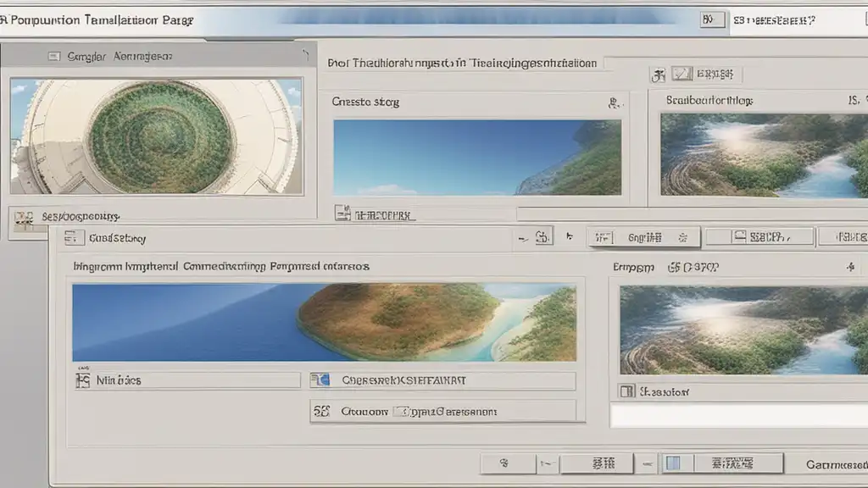Viewport: 868px width, 488px height.
Task: Click the blue icon in the 'Cnegeseek' field
Action: (320, 380)
